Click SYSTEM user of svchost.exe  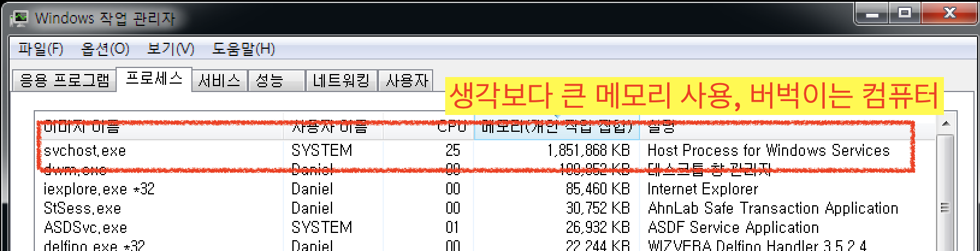click(322, 150)
